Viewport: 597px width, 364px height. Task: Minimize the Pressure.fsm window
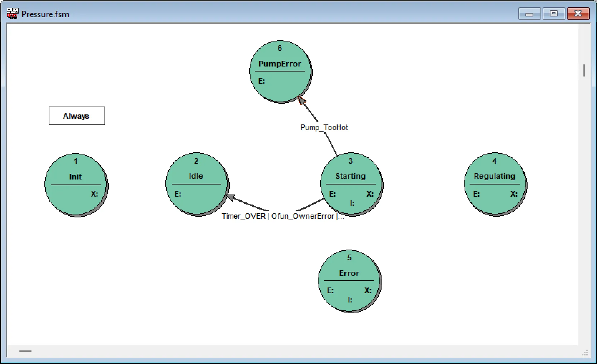(x=529, y=13)
